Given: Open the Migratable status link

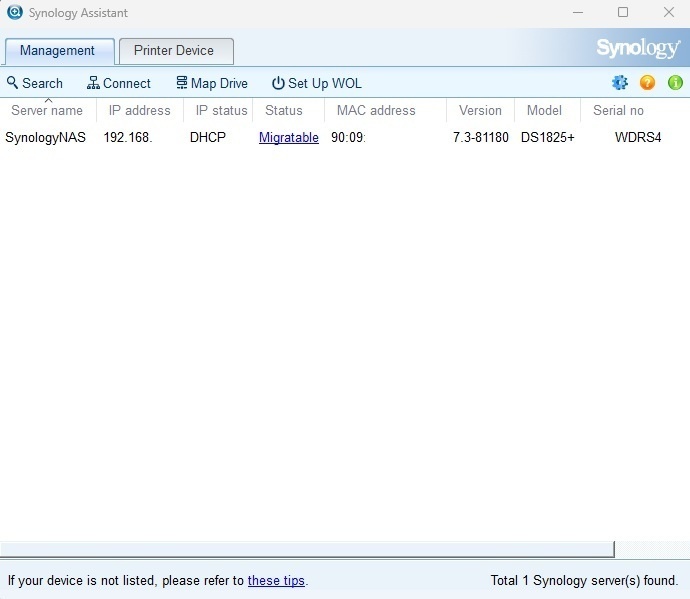Looking at the screenshot, I should click(289, 137).
